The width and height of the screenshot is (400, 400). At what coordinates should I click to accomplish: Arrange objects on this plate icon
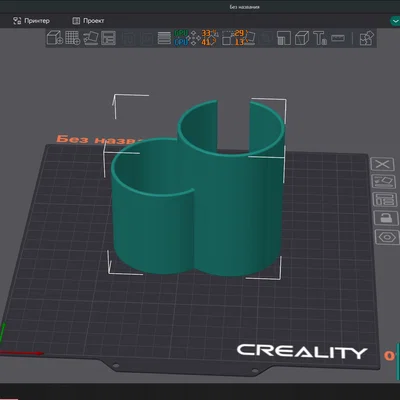point(385,200)
